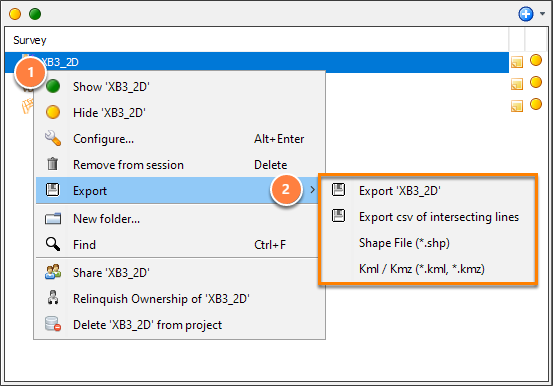Click the green circle icon beside Show

click(53, 86)
